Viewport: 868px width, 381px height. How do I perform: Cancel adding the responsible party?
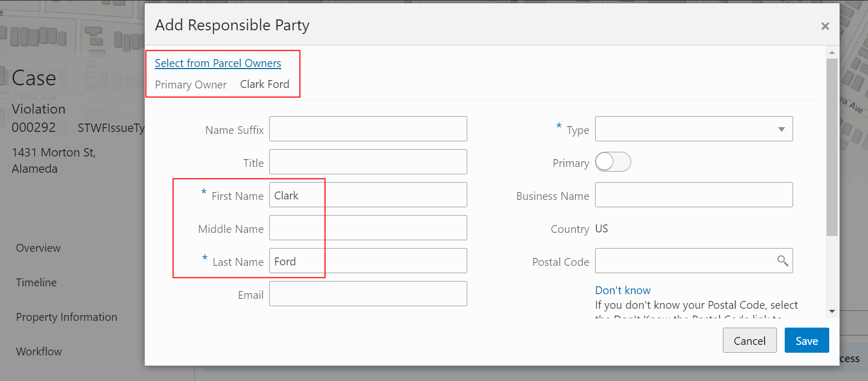point(749,341)
